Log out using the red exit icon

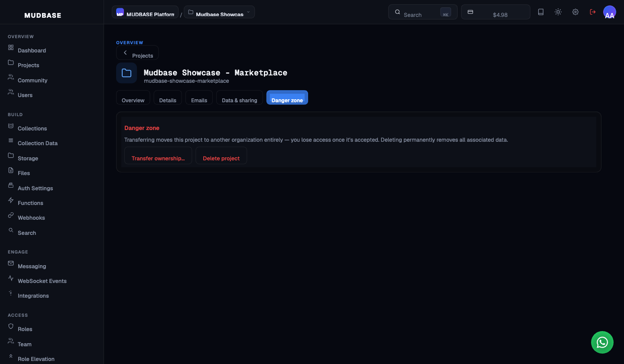593,12
